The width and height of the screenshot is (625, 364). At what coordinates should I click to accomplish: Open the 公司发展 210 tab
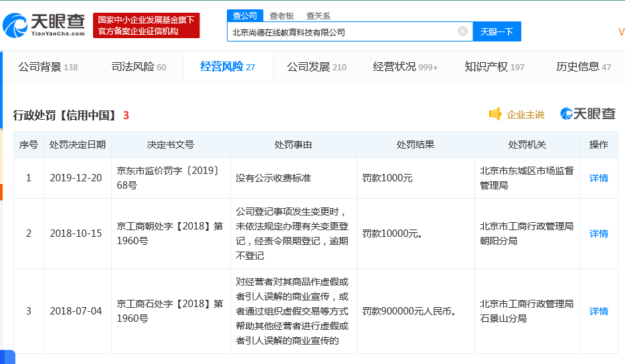click(x=317, y=67)
